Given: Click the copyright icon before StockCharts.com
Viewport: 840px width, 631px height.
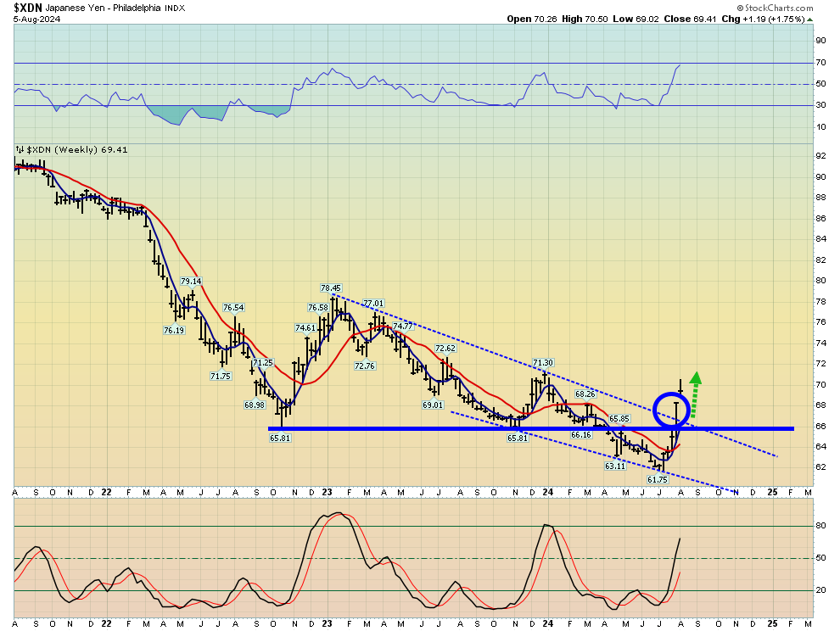Looking at the screenshot, I should click(740, 8).
